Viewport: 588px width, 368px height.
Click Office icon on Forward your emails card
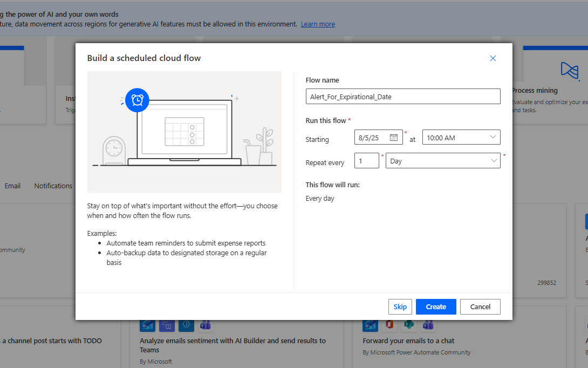coord(389,325)
